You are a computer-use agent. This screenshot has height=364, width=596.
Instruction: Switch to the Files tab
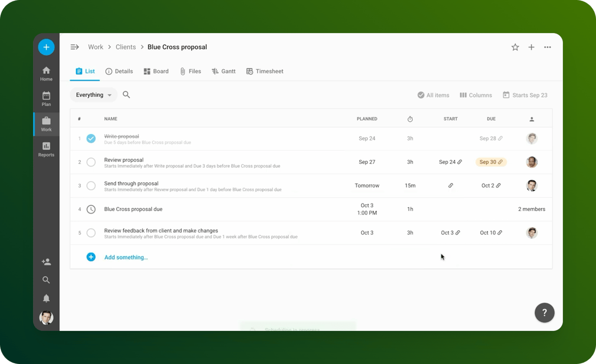190,71
